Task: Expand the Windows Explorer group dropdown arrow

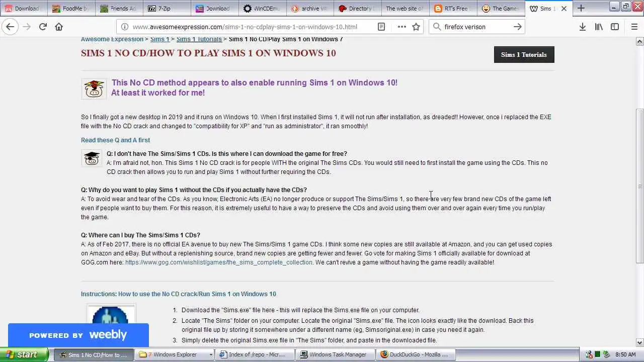Action: click(x=211, y=354)
